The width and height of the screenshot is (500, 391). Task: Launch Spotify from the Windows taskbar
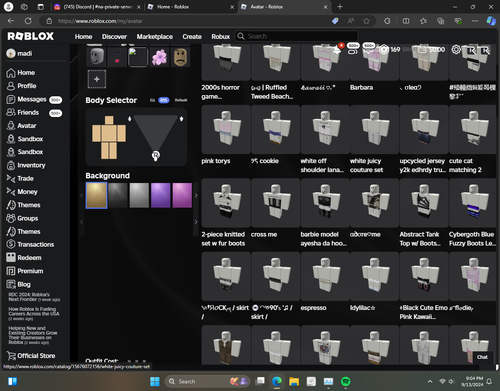tap(345, 381)
